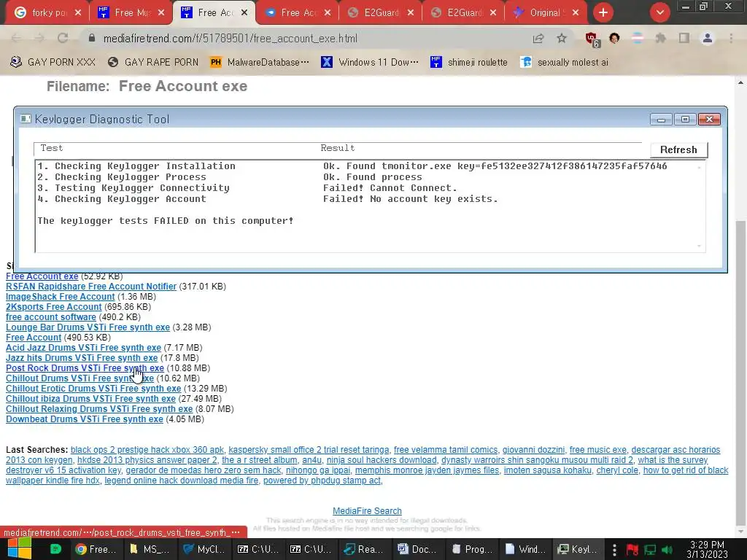Open ImageShack Free Account link
The image size is (747, 560).
point(60,297)
